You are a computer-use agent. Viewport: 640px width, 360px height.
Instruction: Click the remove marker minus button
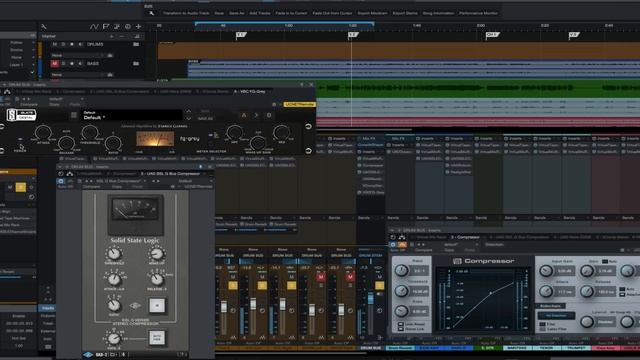(x=122, y=36)
